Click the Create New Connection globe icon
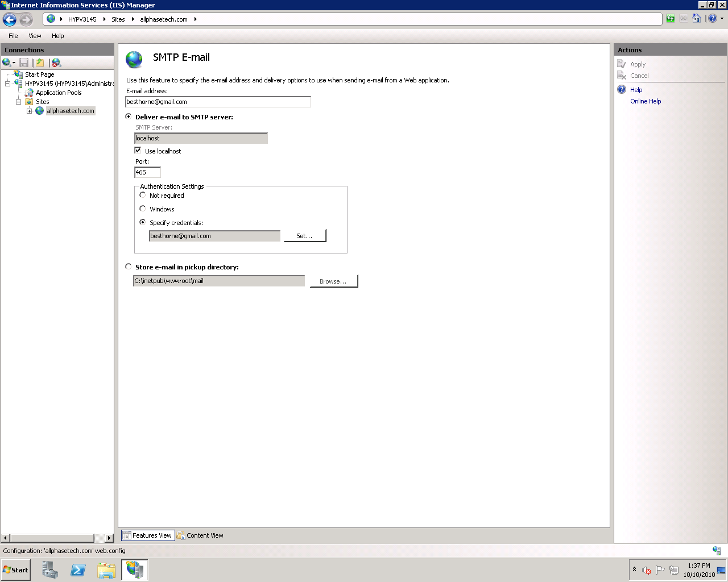The height and width of the screenshot is (582, 728). point(6,63)
